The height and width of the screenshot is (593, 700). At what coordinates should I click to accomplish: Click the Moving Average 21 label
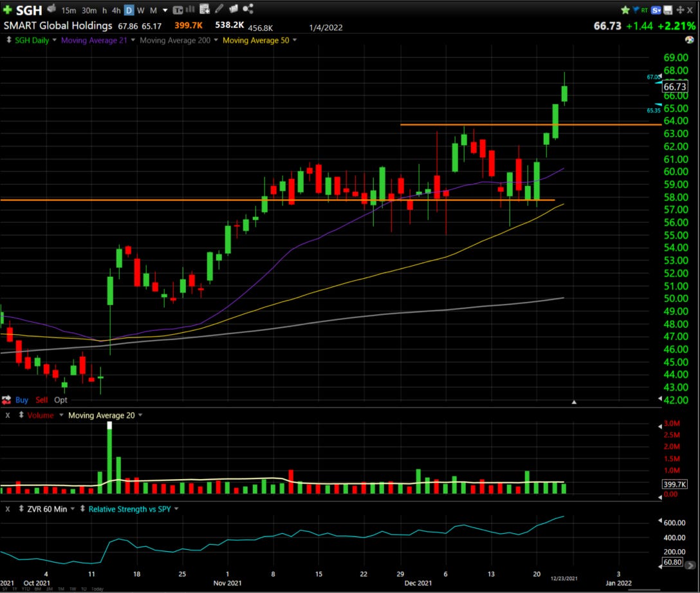click(x=94, y=40)
